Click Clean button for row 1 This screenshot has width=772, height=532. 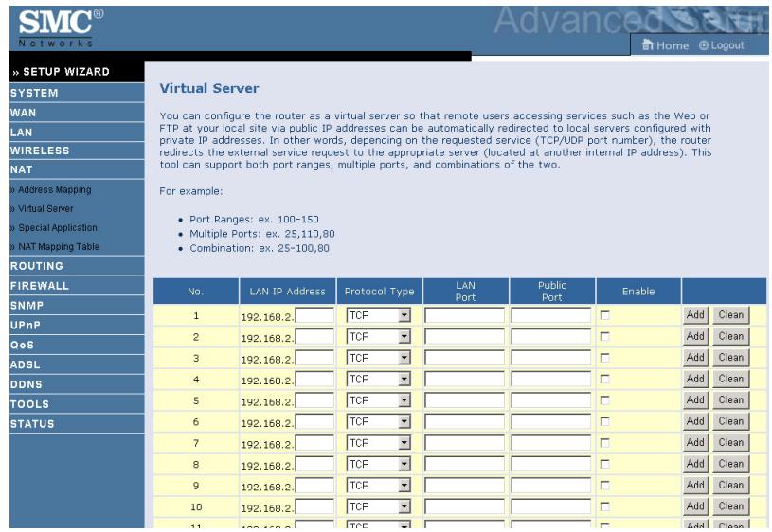(x=731, y=315)
